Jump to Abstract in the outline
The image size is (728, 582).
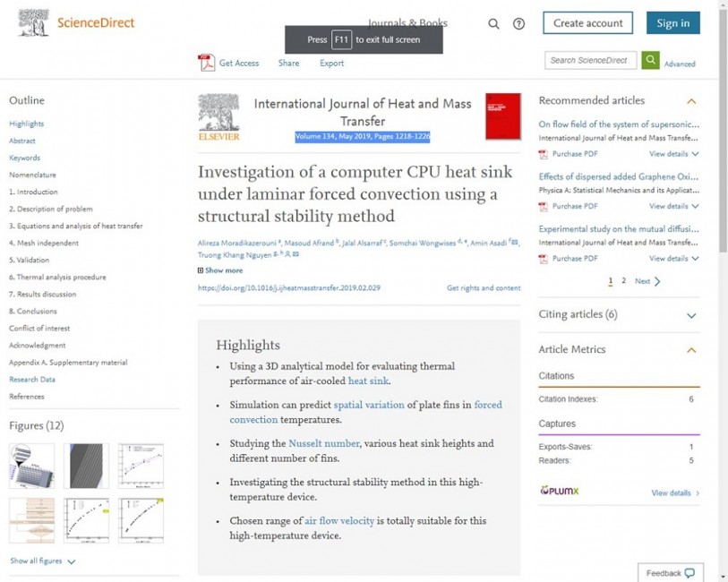21,141
